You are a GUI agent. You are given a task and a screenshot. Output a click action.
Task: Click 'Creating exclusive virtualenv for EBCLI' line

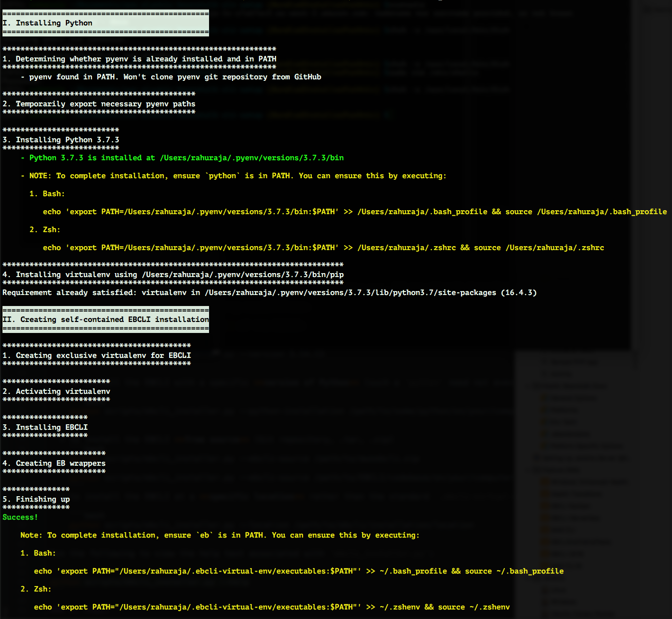(97, 355)
